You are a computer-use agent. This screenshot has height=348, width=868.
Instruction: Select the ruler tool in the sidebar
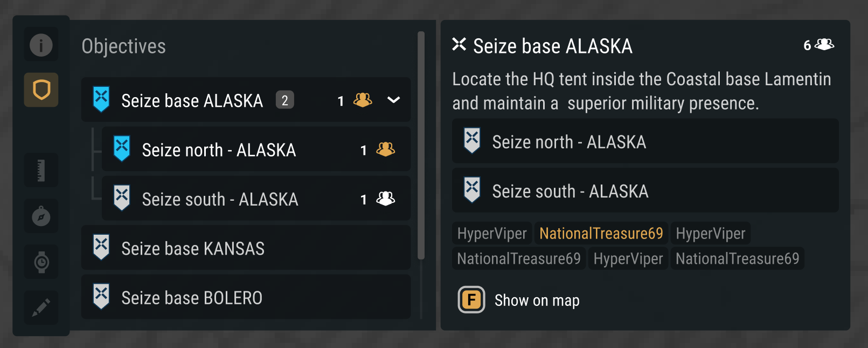pos(41,170)
